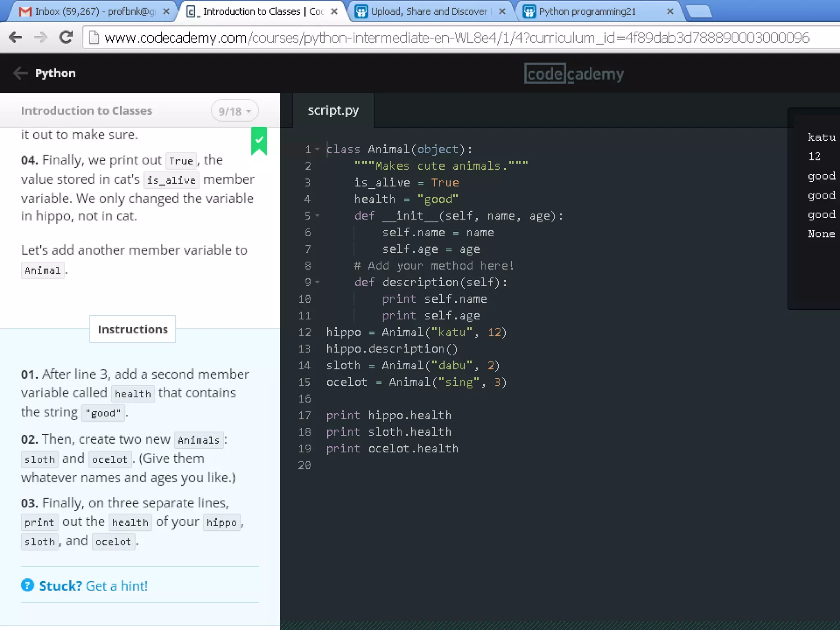840x630 pixels.
Task: Click the 'print ocelot.health' code line
Action: pyautogui.click(x=392, y=449)
